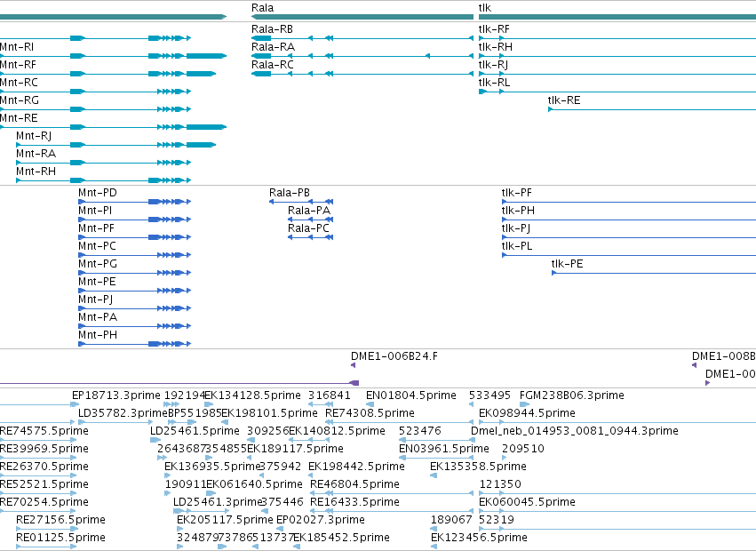Choose EST label RE74575.5prime
This screenshot has height=551, width=756.
pos(44,431)
